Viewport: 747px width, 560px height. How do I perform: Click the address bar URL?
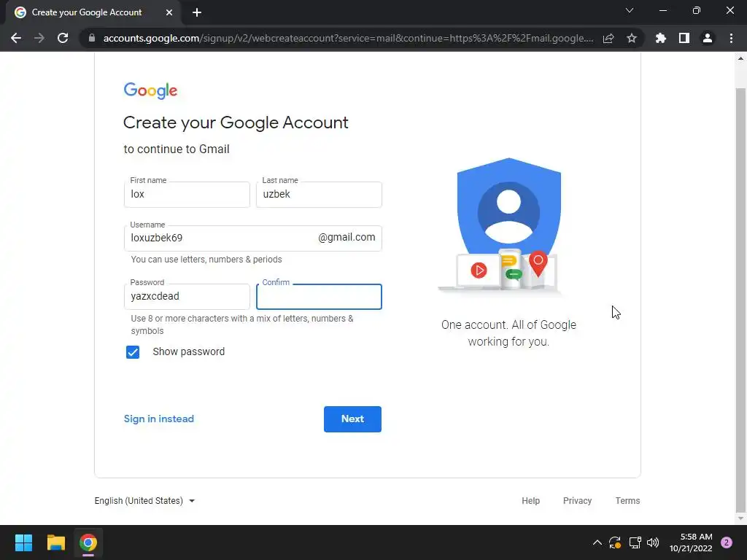(x=348, y=38)
